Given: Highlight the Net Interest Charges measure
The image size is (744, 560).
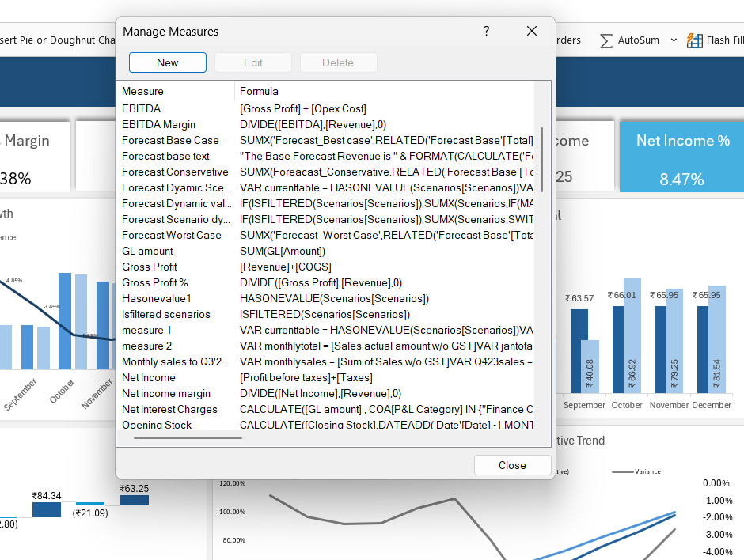Looking at the screenshot, I should pos(169,409).
